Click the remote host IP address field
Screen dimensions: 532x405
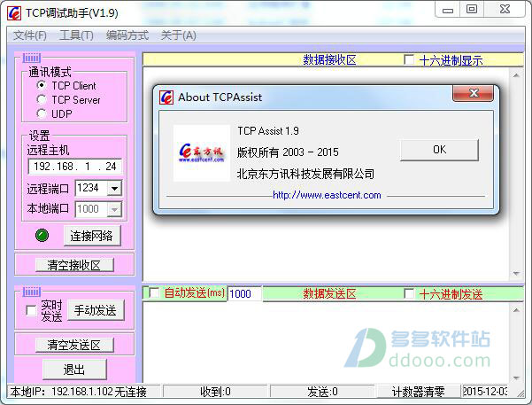tap(74, 167)
